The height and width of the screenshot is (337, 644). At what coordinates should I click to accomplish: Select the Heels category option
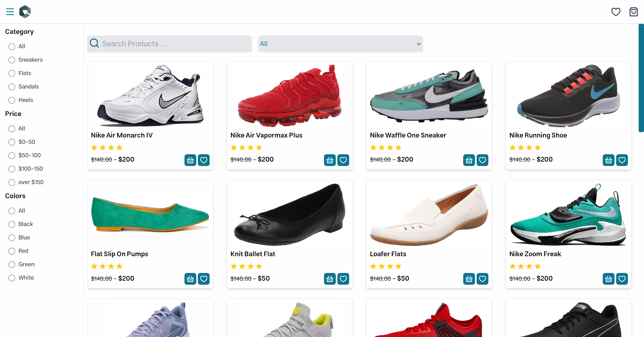[12, 100]
